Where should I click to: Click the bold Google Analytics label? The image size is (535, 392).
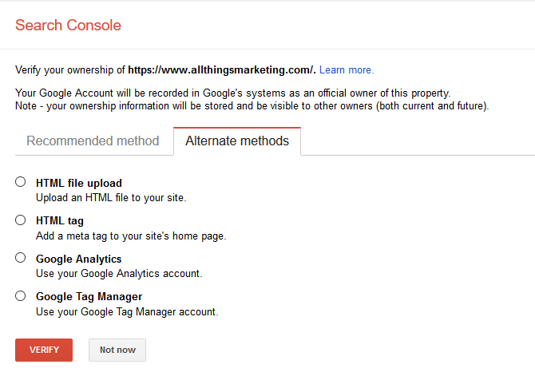[x=79, y=259]
